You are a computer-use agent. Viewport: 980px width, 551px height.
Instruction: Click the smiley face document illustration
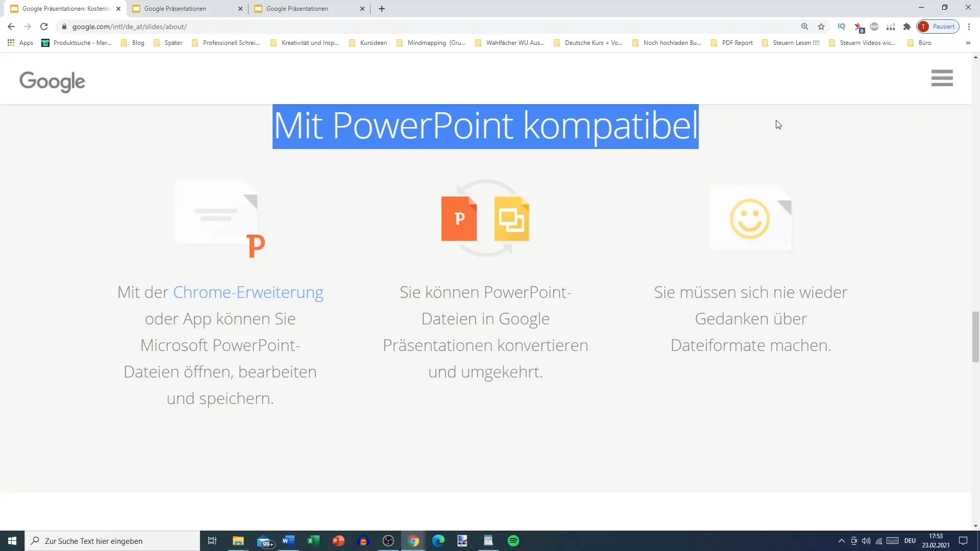[750, 218]
